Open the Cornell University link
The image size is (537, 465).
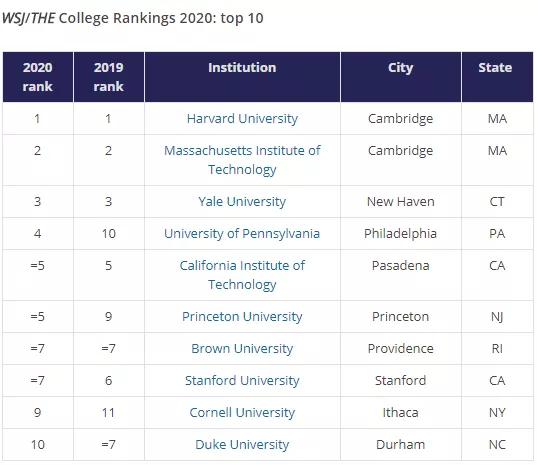click(x=242, y=413)
